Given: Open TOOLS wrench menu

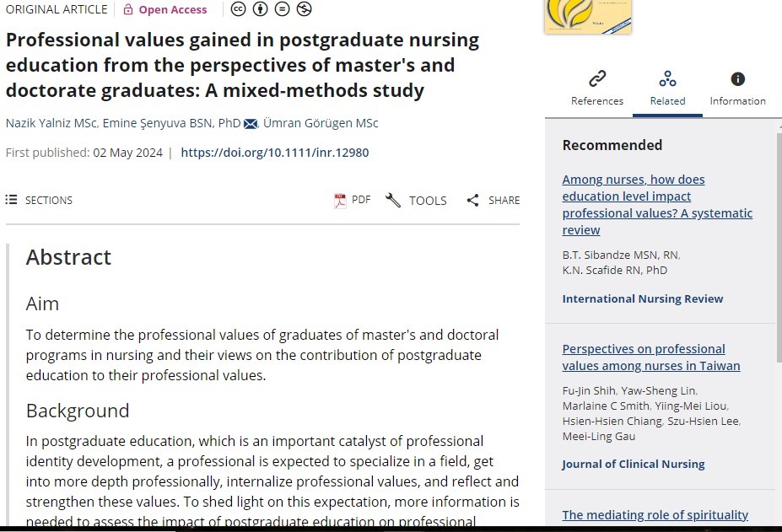Looking at the screenshot, I should pyautogui.click(x=393, y=200).
